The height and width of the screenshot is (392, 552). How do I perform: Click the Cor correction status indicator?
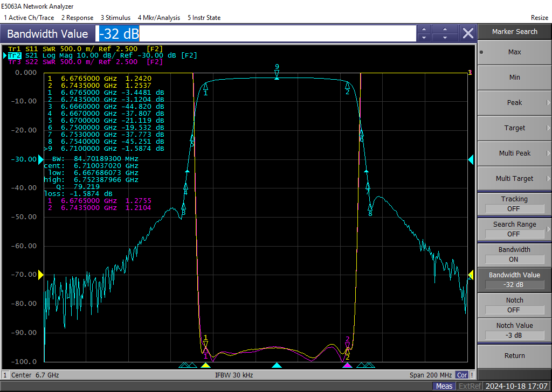point(461,375)
